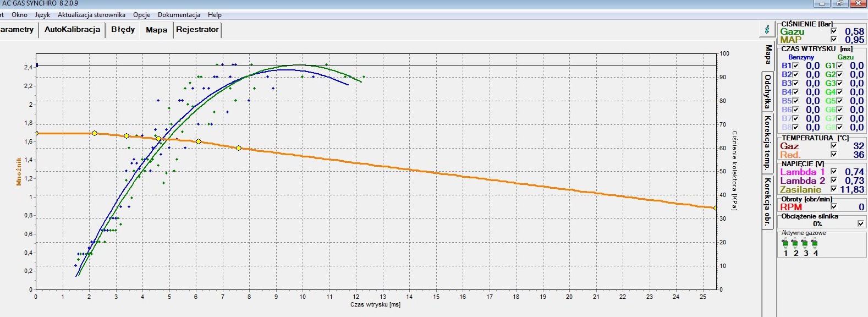868x317 pixels.
Task: Open the Aktualizacja sterownika menu
Action: coord(91,15)
